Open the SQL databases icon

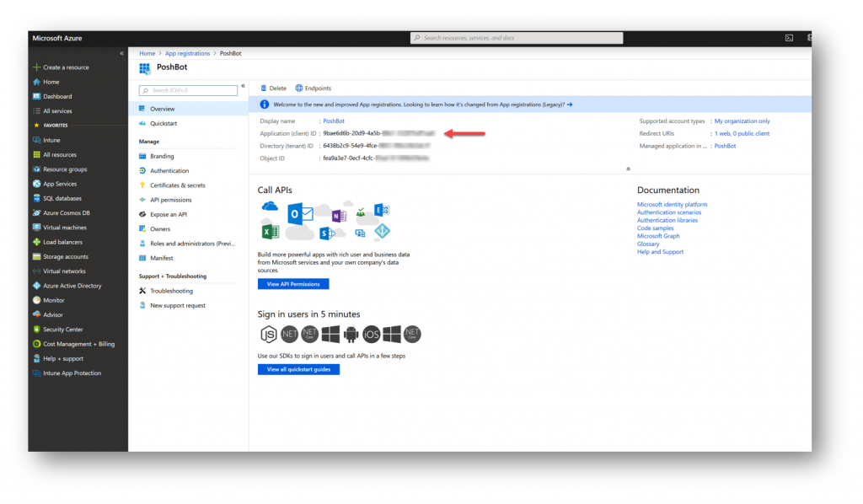pos(36,199)
